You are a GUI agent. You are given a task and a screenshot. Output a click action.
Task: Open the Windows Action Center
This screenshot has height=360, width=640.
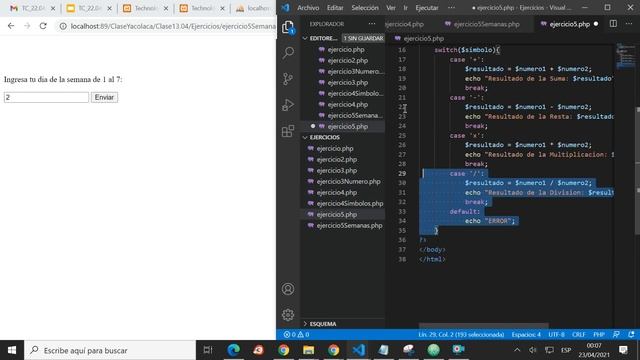(623, 350)
